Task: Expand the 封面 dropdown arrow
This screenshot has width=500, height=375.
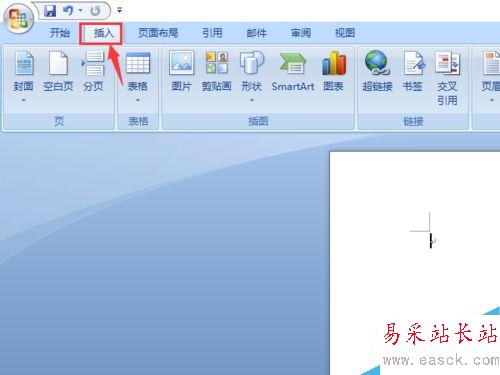Action: (x=24, y=100)
